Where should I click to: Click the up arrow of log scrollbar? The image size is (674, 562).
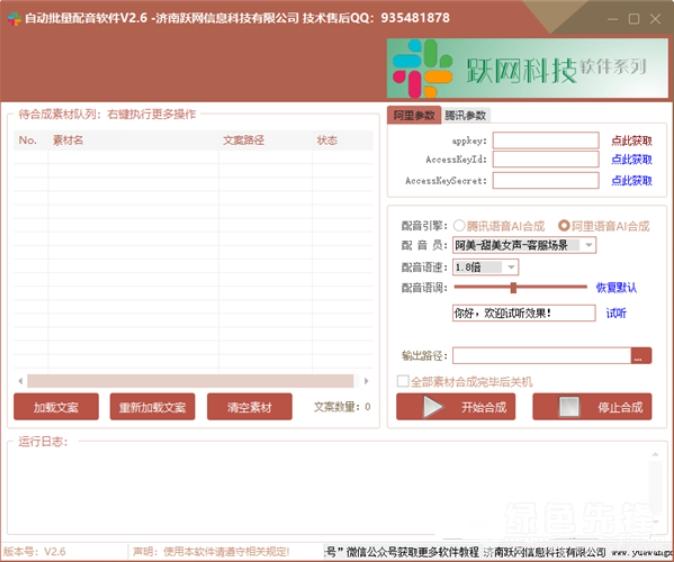coord(656,454)
